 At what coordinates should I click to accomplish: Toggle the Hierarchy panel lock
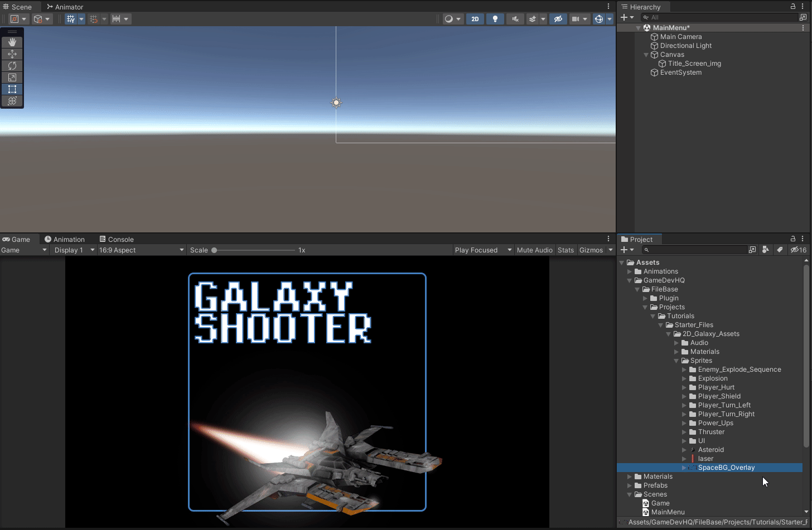click(x=793, y=7)
